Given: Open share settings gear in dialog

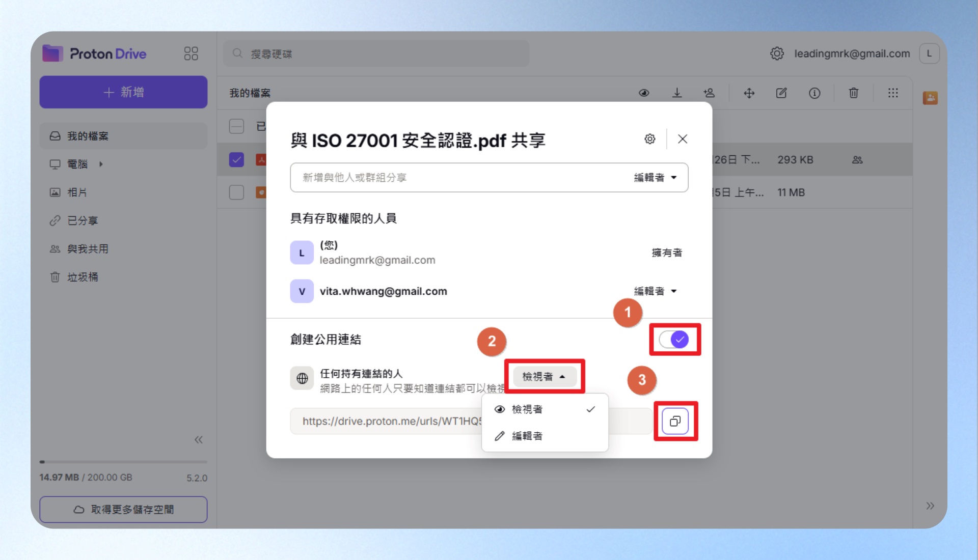Looking at the screenshot, I should pyautogui.click(x=649, y=139).
